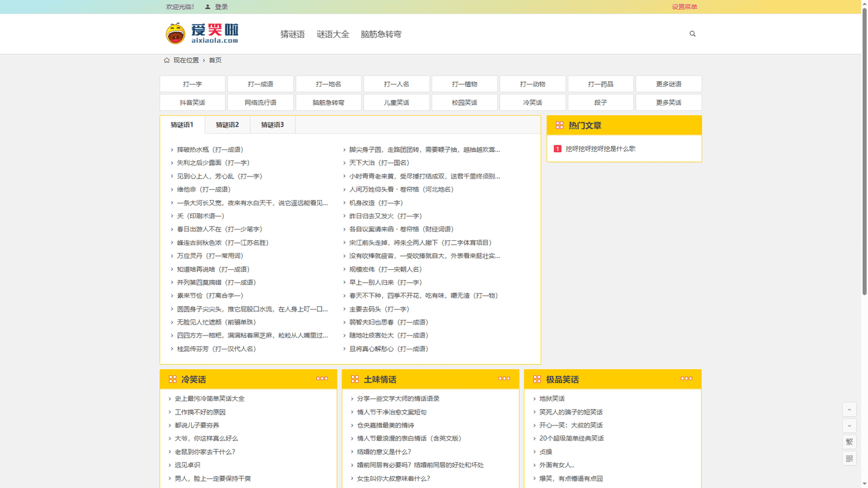Click the 冷笑话 category button in button row
The width and height of the screenshot is (868, 488).
click(x=533, y=102)
